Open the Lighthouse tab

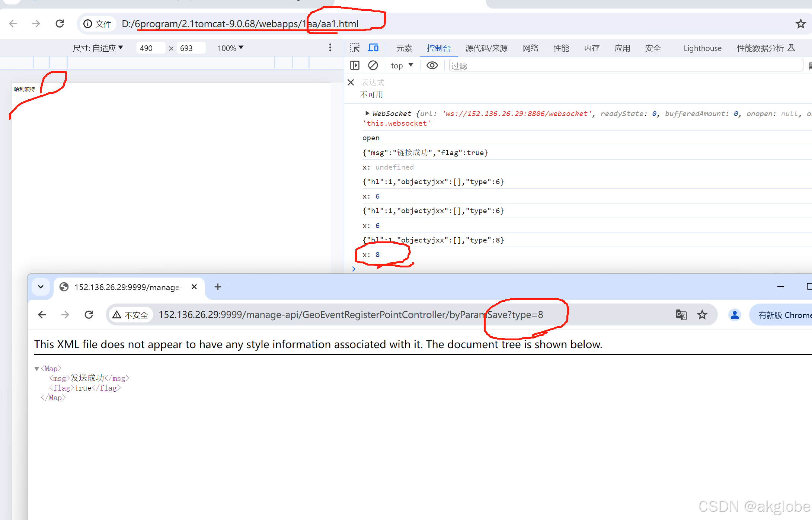(702, 48)
